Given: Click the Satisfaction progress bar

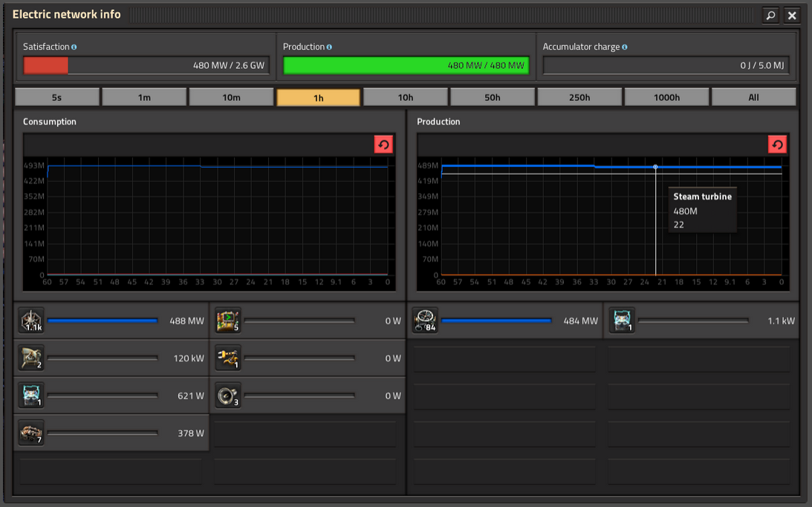Looking at the screenshot, I should tap(146, 65).
